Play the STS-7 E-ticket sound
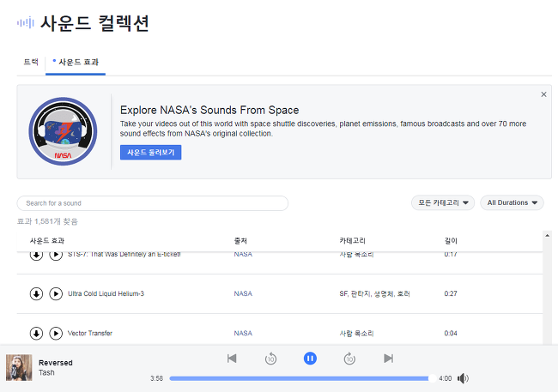Viewport: 558px width, 392px height. (56, 256)
